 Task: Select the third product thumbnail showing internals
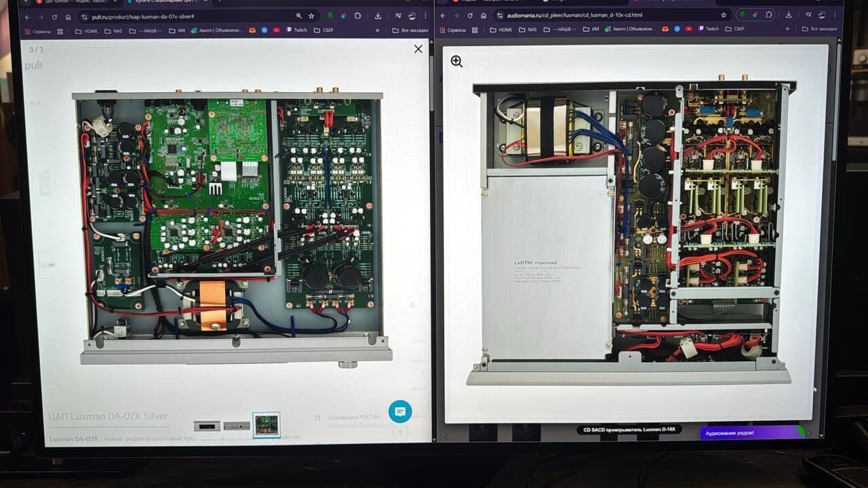tap(266, 425)
